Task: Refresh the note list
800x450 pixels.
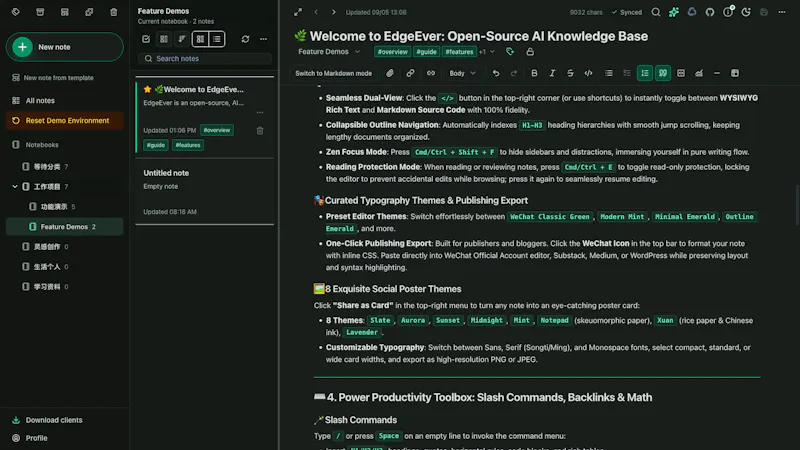Action: [x=245, y=39]
